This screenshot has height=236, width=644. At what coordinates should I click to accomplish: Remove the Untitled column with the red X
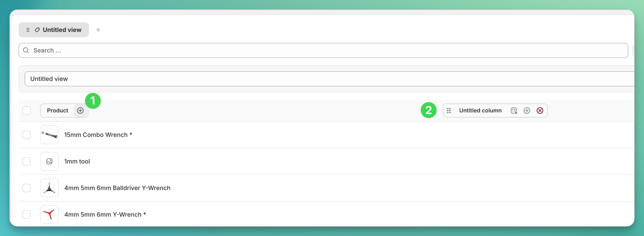(x=540, y=111)
